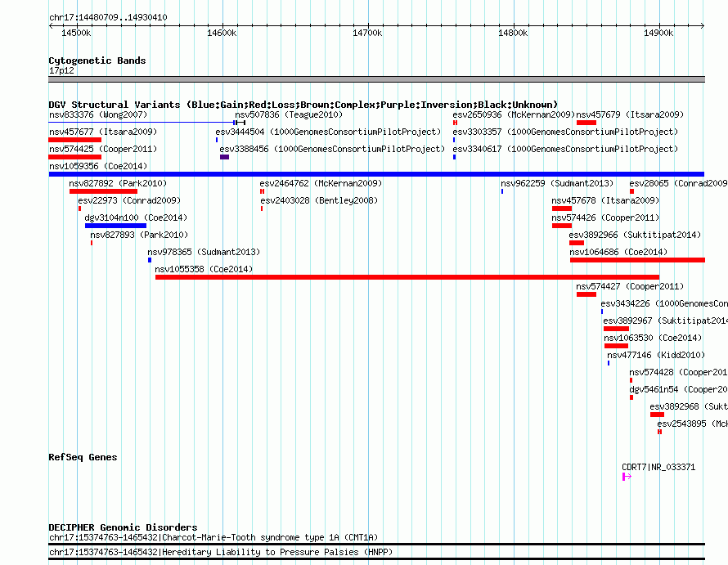Image resolution: width=728 pixels, height=565 pixels.
Task: Open Hereditary Liability to Pressure Palsies entry
Action: click(221, 552)
